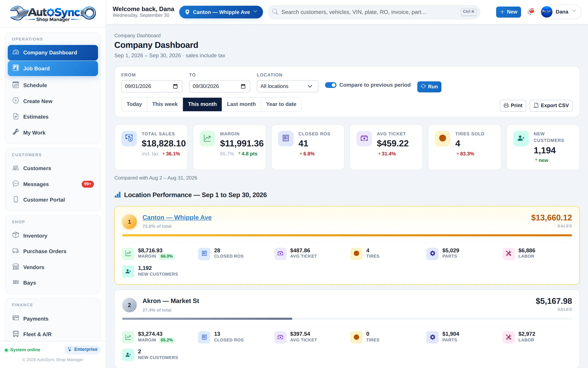Open the Inventory box icon
The height and width of the screenshot is (368, 588).
pos(16,235)
